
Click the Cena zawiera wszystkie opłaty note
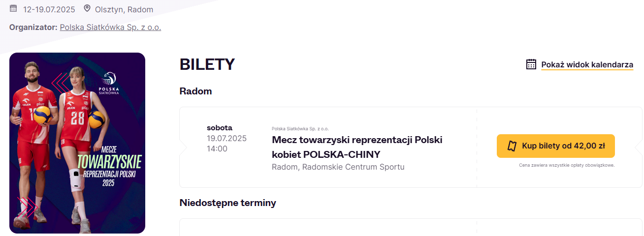click(567, 165)
